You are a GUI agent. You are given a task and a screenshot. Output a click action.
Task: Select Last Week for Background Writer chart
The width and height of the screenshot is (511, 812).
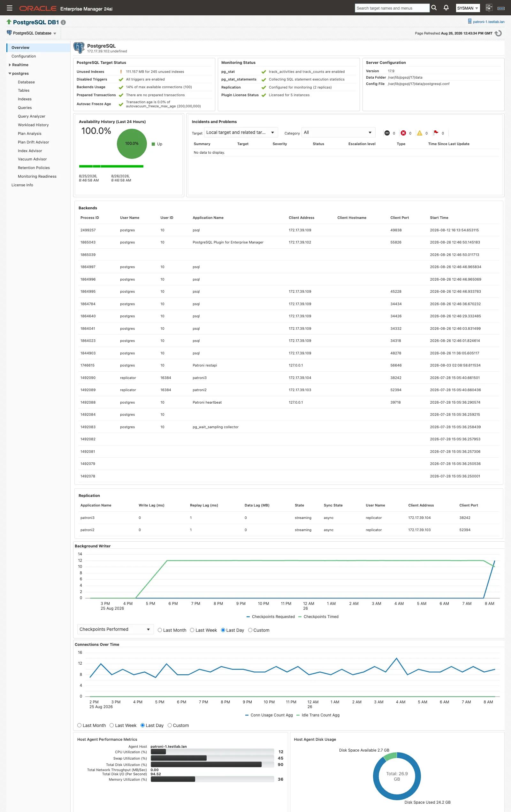tap(192, 630)
